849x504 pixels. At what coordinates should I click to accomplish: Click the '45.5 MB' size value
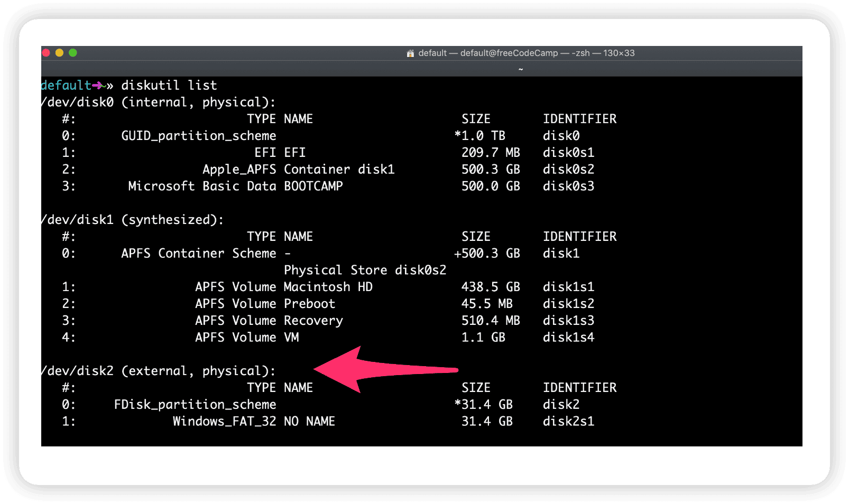(x=487, y=304)
